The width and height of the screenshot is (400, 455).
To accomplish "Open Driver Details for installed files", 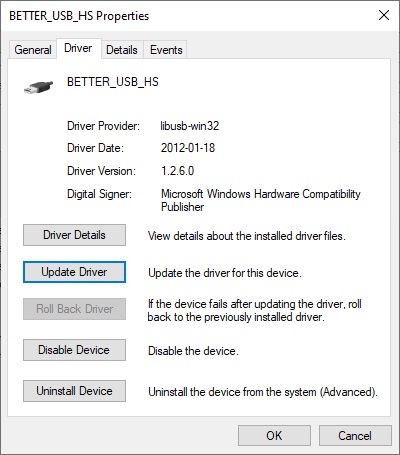I will click(74, 235).
